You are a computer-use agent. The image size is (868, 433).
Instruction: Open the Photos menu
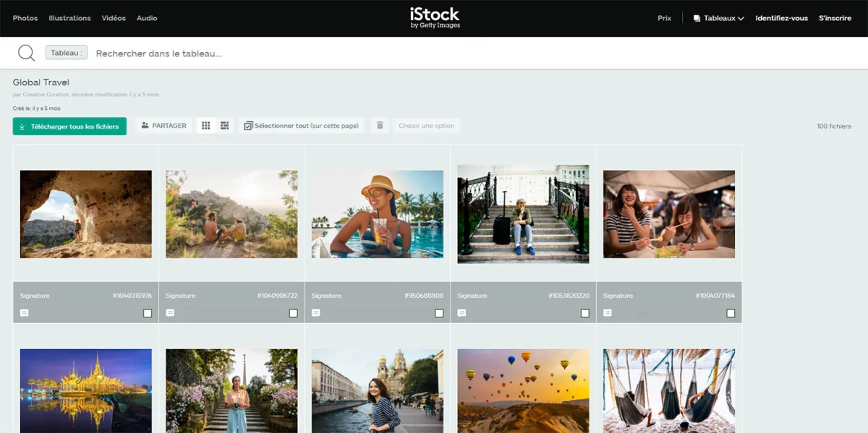tap(25, 18)
